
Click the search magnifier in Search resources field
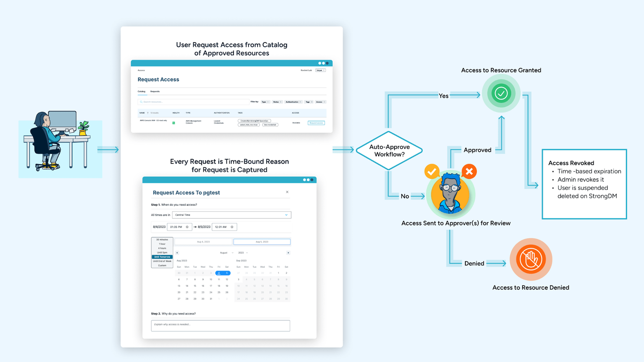(141, 101)
